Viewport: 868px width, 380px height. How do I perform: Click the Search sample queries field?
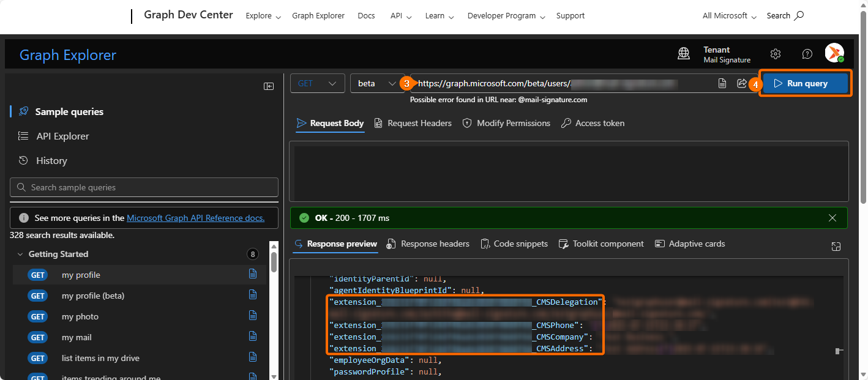tap(144, 187)
